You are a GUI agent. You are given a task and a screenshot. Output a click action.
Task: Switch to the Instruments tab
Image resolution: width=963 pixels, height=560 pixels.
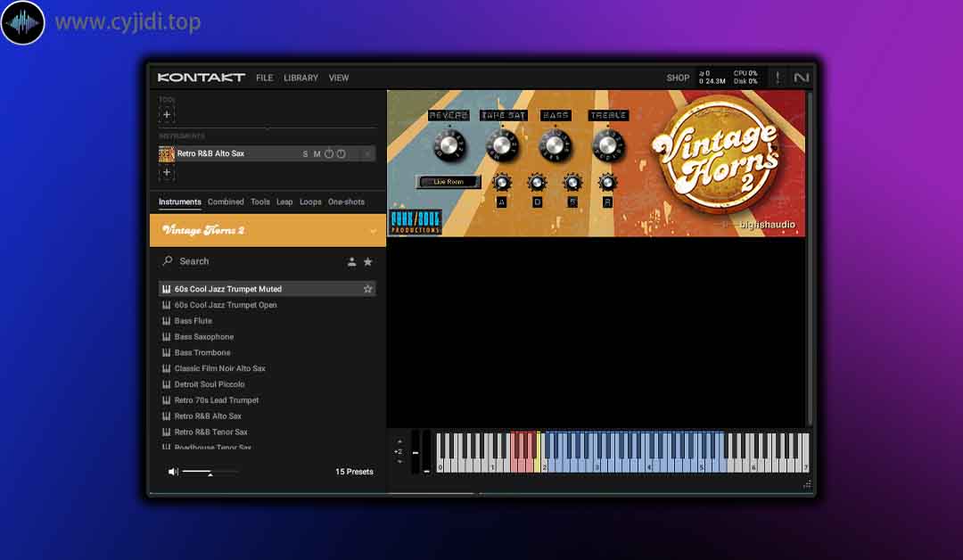coord(180,202)
